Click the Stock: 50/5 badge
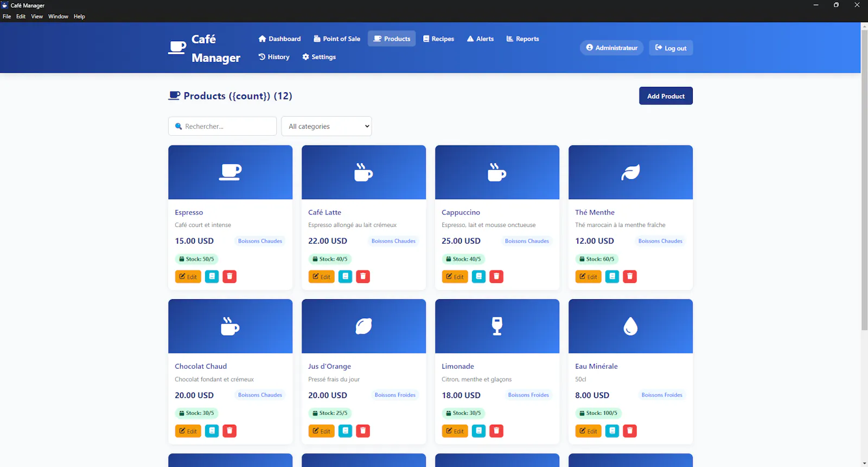Viewport: 868px width, 467px height. (x=196, y=259)
